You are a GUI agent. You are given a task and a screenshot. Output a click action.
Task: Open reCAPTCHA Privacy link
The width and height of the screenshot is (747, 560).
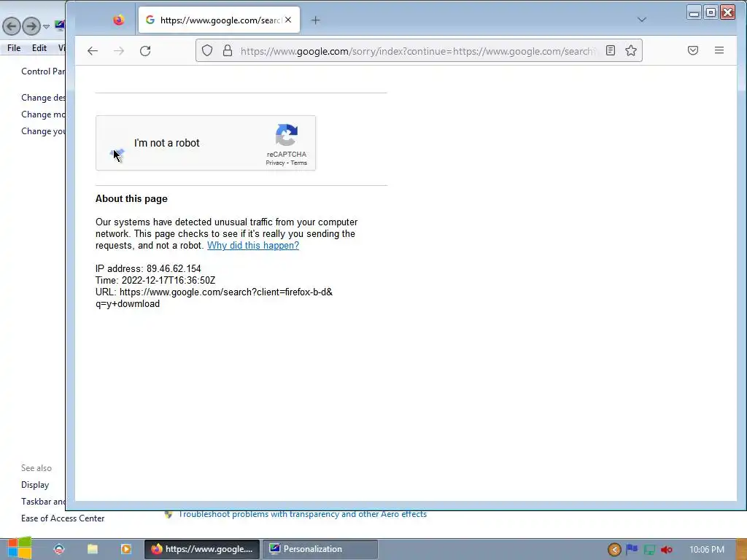coord(275,163)
